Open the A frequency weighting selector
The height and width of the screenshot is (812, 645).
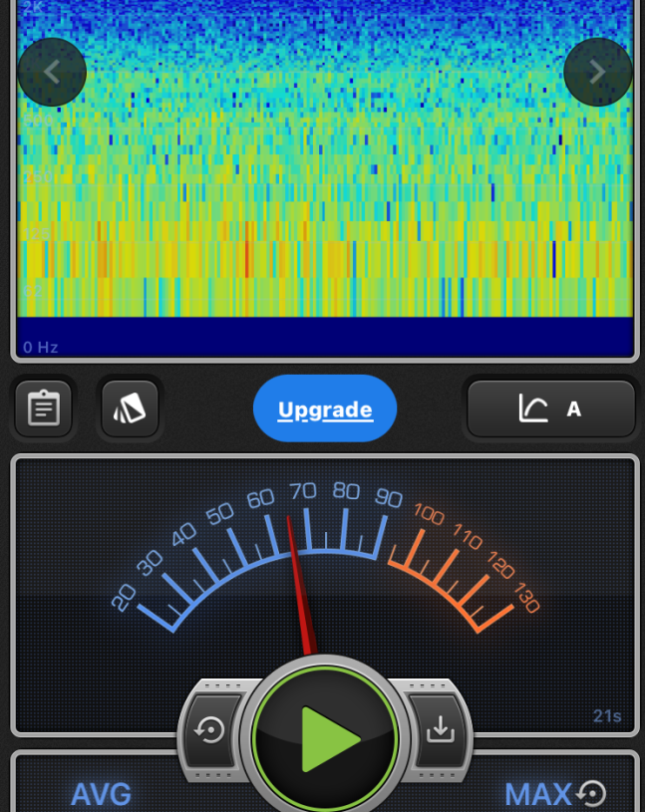point(573,408)
